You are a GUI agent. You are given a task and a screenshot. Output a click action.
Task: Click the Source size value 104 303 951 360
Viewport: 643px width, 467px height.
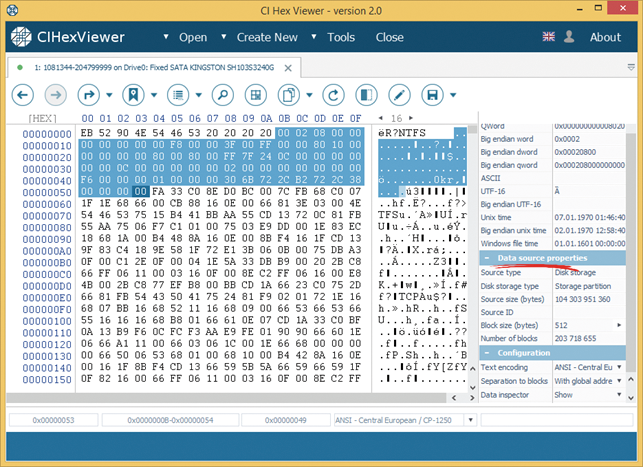(582, 299)
